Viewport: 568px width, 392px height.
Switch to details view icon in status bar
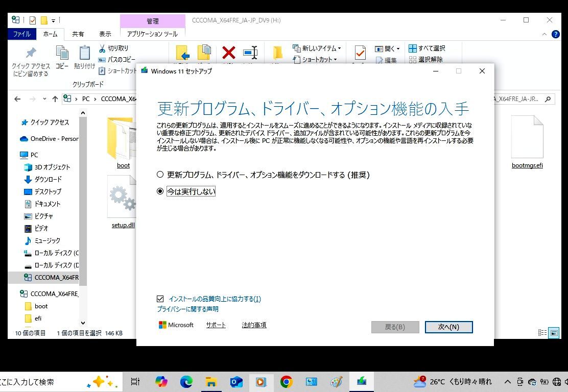tap(542, 333)
